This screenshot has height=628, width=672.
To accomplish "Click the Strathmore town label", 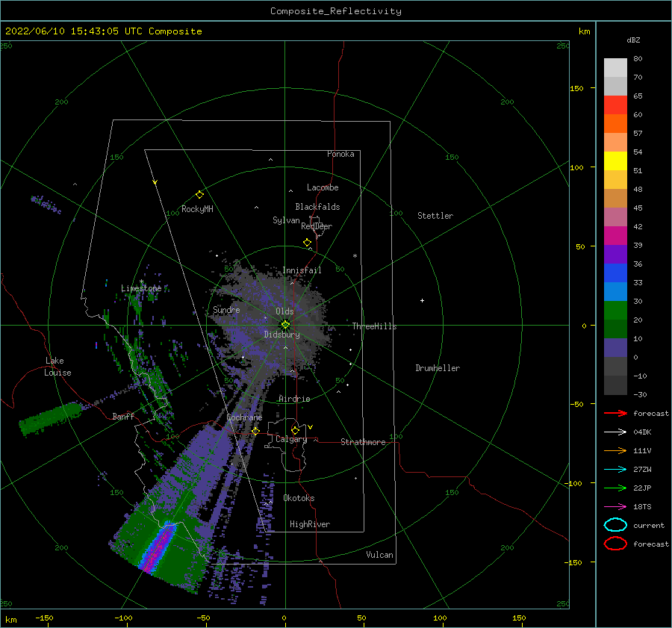I will coord(363,442).
